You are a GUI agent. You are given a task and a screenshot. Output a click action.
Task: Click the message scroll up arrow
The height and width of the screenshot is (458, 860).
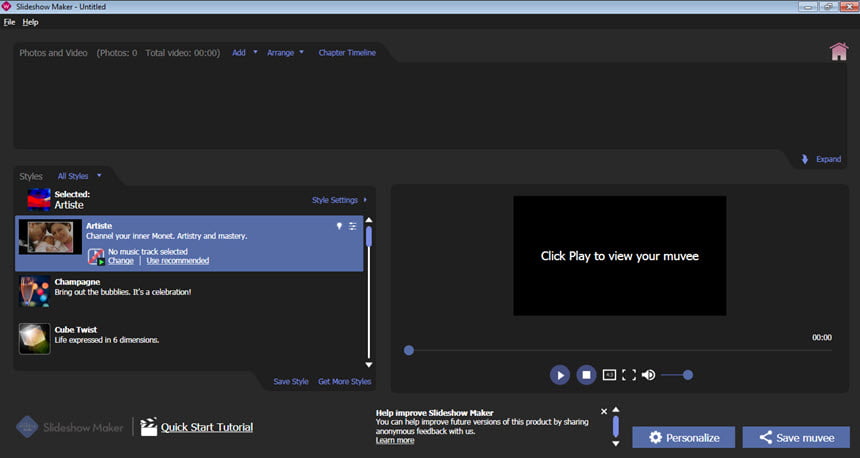616,410
